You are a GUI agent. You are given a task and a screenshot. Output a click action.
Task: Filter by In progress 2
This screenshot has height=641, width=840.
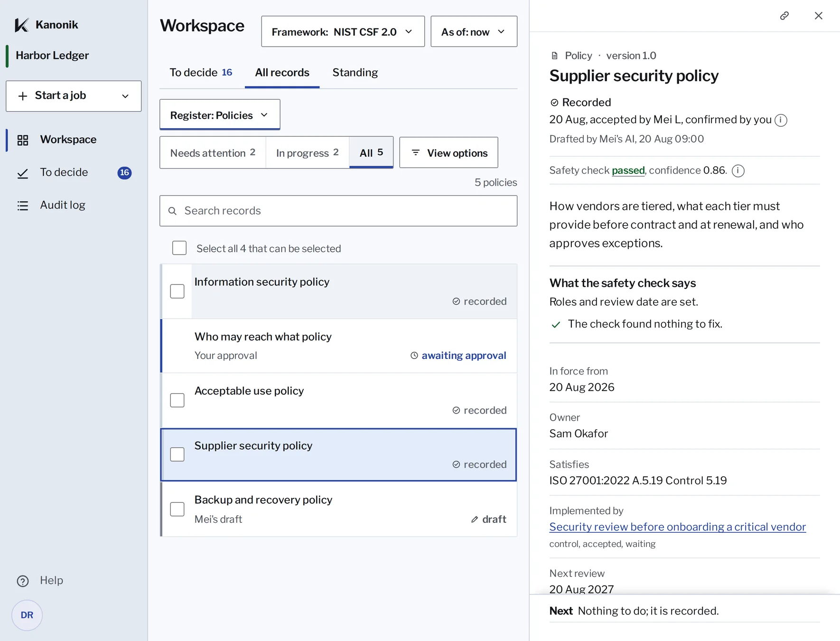point(308,152)
